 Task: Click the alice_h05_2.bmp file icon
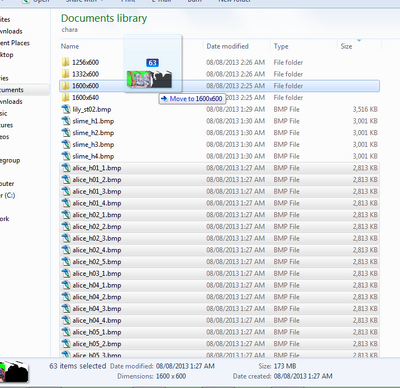(66, 344)
